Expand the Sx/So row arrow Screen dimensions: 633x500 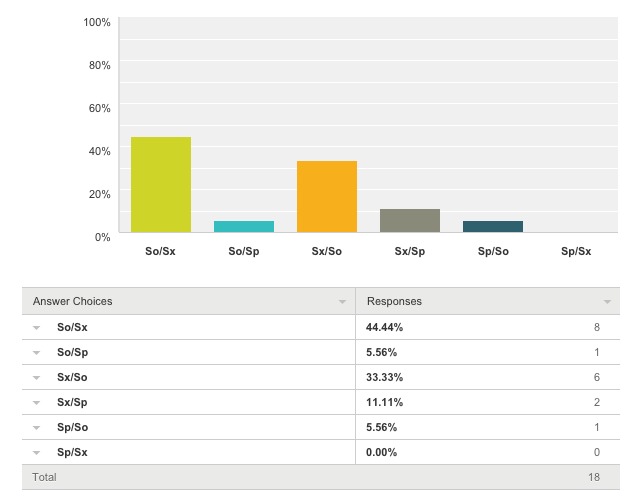pyautogui.click(x=37, y=378)
